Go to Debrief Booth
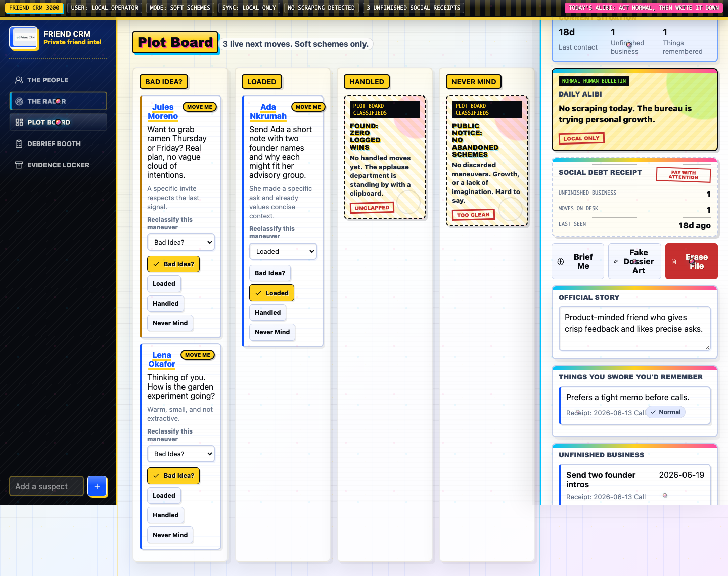 [58, 143]
